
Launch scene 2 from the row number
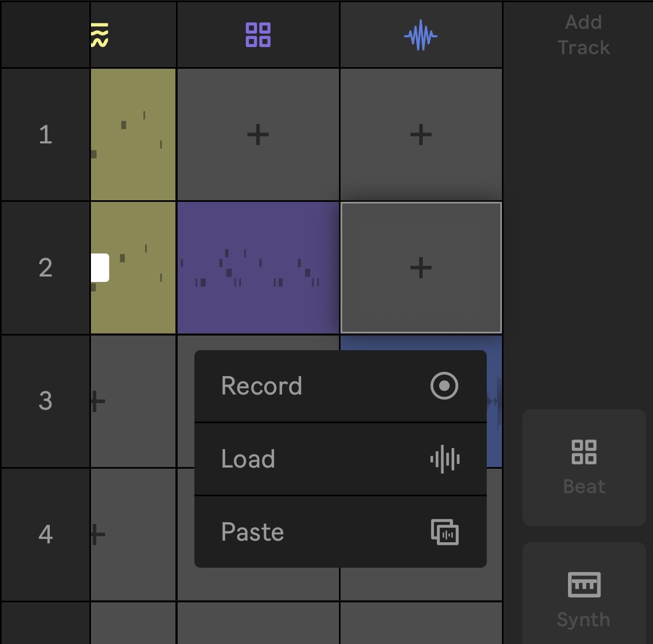45,268
